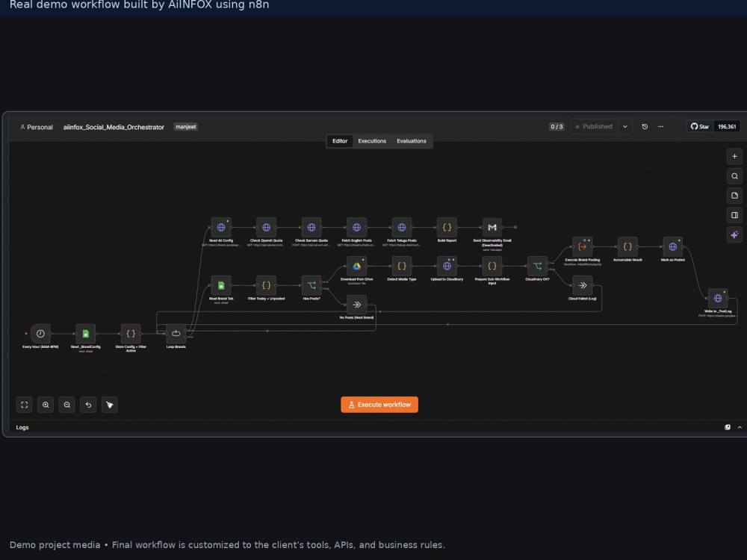Open the Loop Brands node
This screenshot has height=560, width=747.
click(176, 334)
